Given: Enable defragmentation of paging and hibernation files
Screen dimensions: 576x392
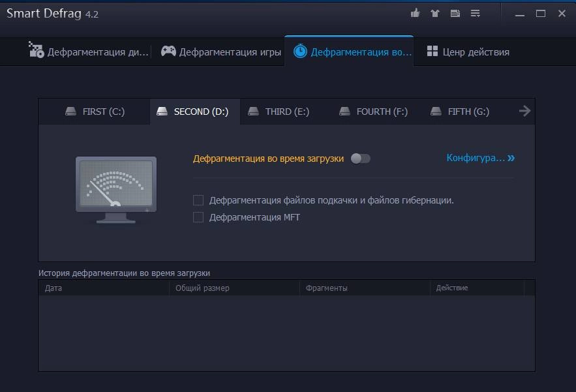Looking at the screenshot, I should pos(198,200).
